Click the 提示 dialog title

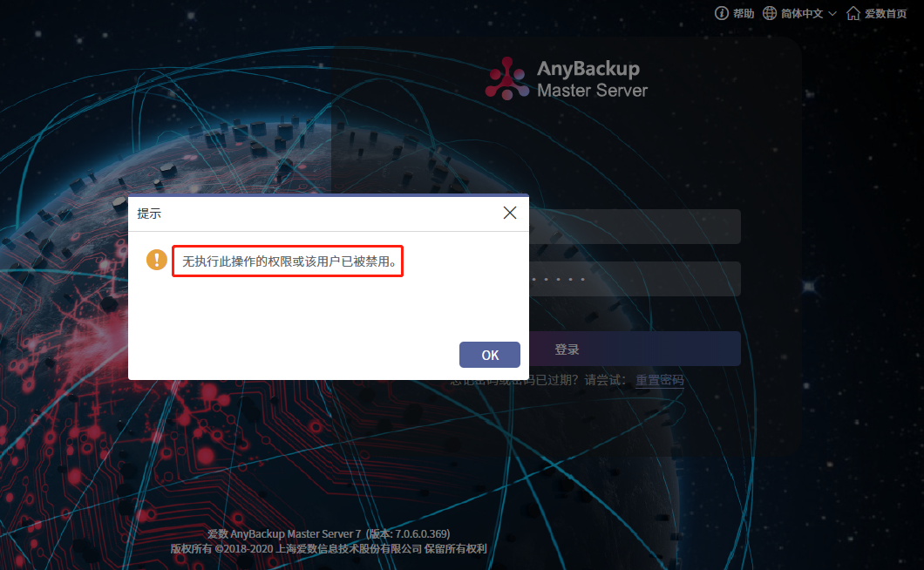coord(149,214)
